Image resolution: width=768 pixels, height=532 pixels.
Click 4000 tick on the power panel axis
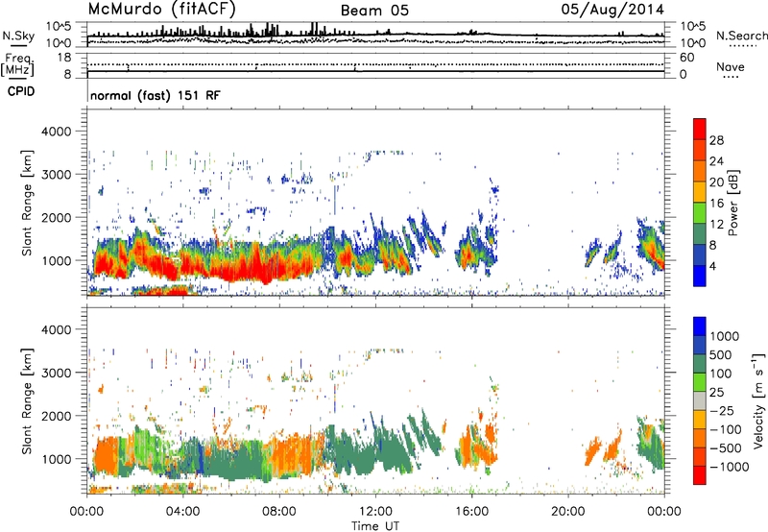pos(57,132)
